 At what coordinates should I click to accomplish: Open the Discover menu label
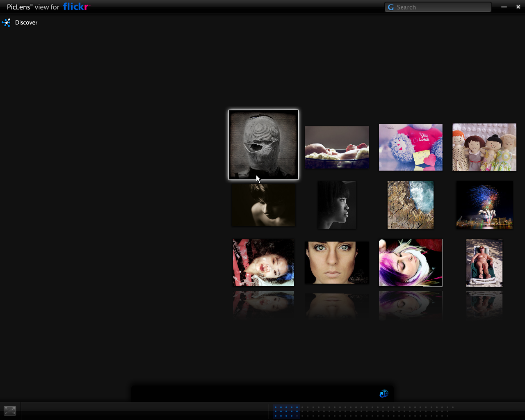point(26,23)
